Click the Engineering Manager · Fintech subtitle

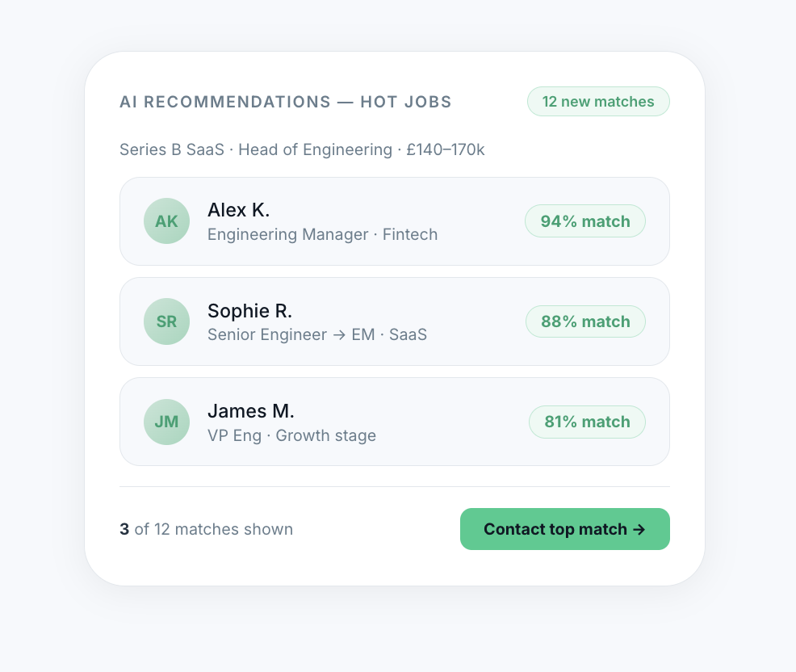(322, 234)
